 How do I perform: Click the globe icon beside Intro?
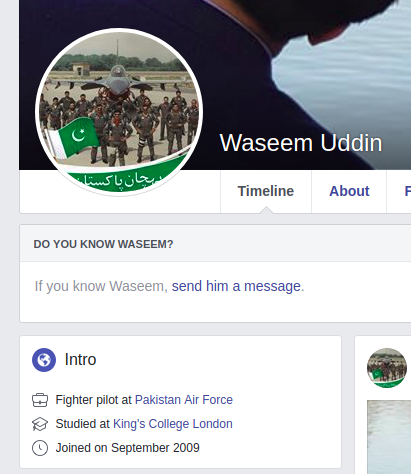[x=44, y=360]
